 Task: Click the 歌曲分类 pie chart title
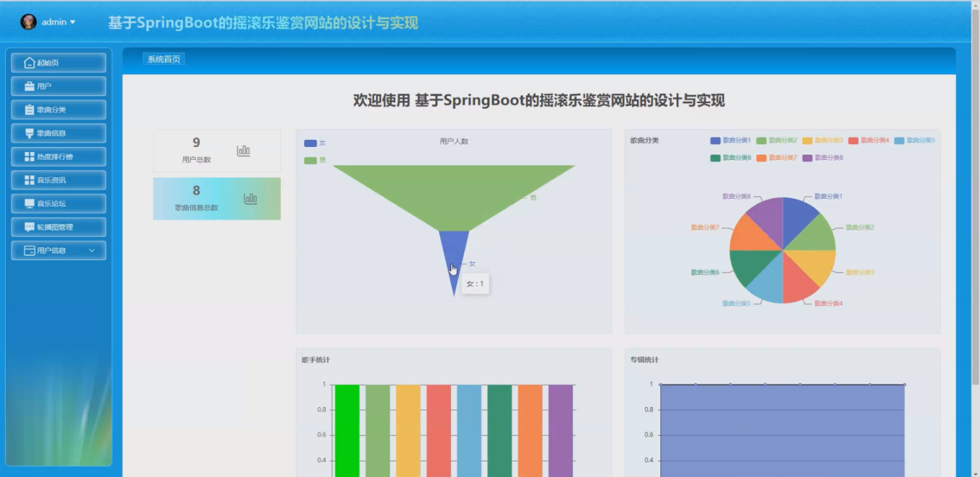(x=644, y=141)
